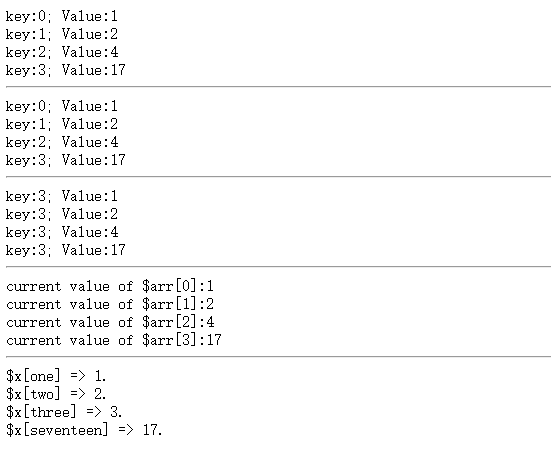
Task: Click the first horizontal divider line
Action: 278,86
